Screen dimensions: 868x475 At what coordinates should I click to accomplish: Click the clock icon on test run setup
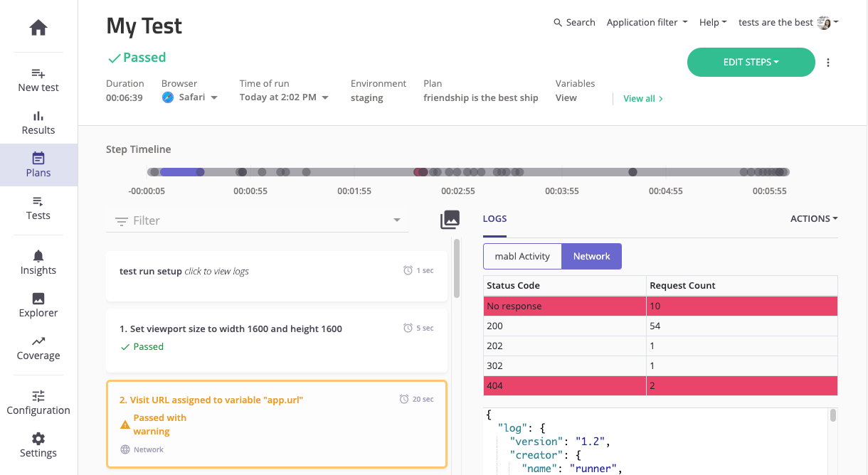click(408, 270)
